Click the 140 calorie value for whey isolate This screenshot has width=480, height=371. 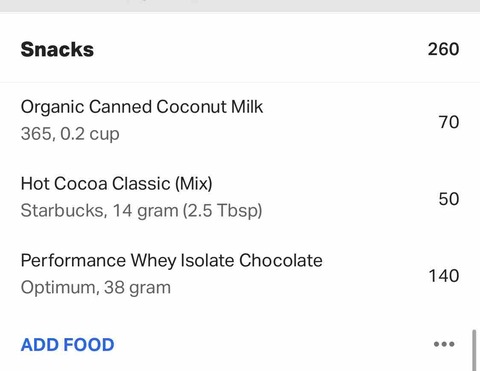point(444,276)
